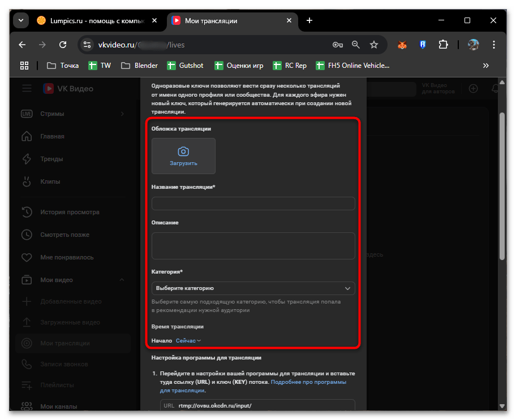
Task: Click the camera upload cover icon
Action: tap(183, 151)
